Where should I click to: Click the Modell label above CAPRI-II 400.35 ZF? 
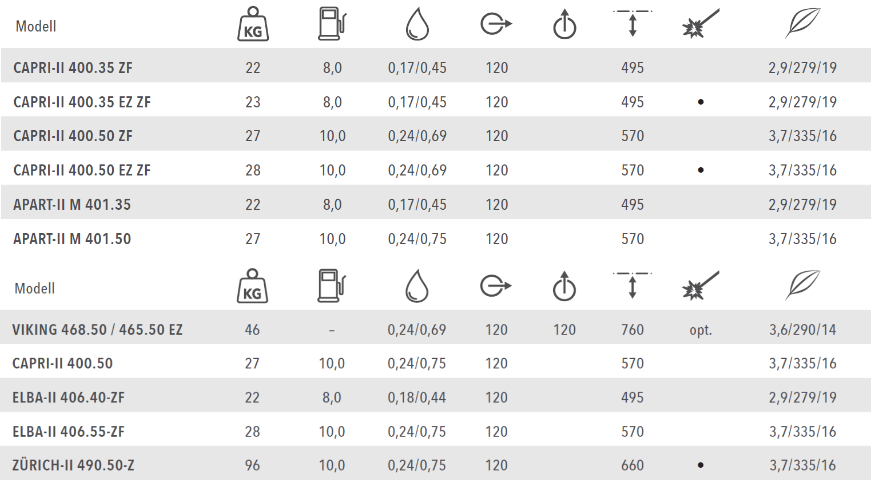(x=35, y=27)
